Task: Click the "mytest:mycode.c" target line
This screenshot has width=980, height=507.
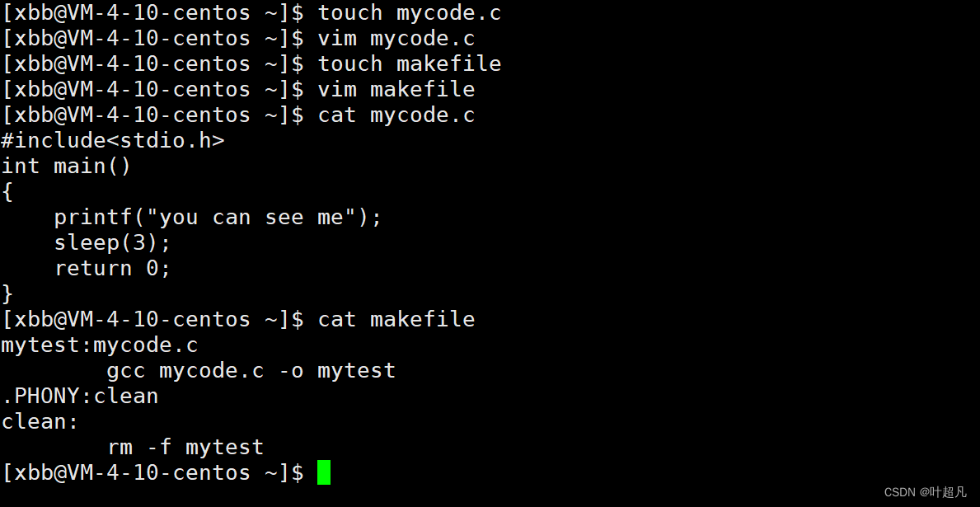Action: pos(100,345)
